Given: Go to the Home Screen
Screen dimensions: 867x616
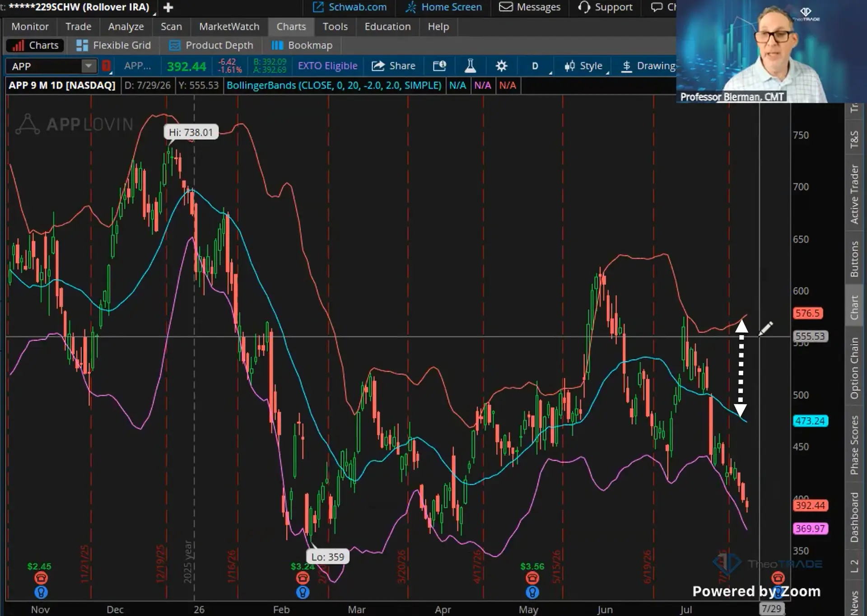Looking at the screenshot, I should [443, 7].
